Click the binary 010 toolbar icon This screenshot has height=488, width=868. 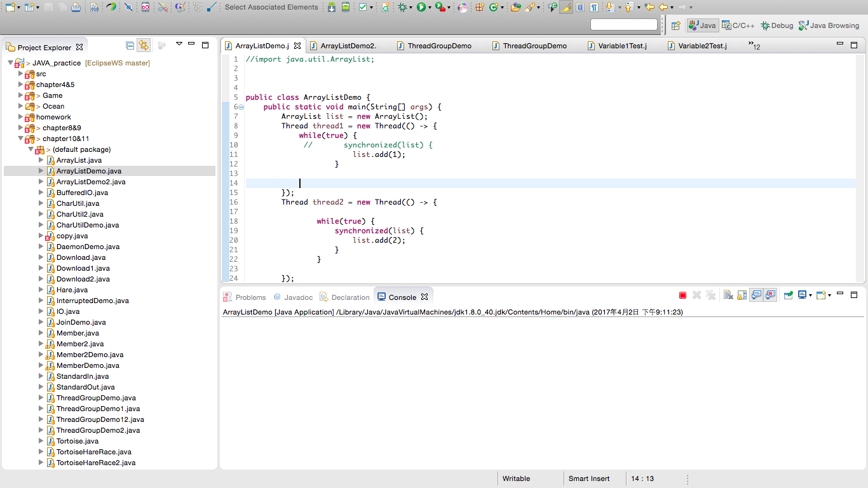tap(94, 7)
